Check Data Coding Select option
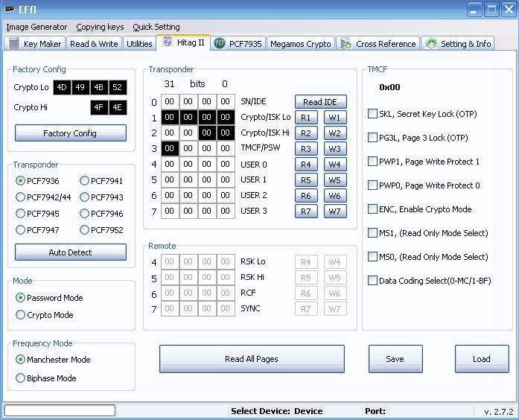The image size is (519, 420). coord(372,281)
